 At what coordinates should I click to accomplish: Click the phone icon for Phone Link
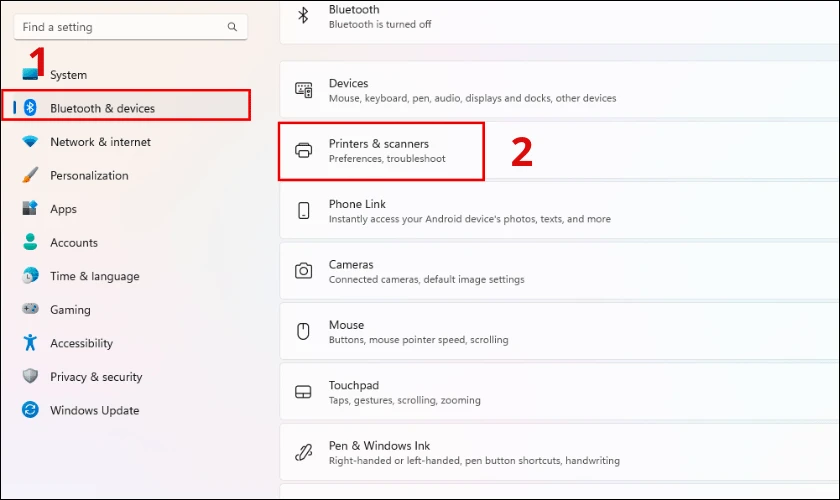coord(304,211)
